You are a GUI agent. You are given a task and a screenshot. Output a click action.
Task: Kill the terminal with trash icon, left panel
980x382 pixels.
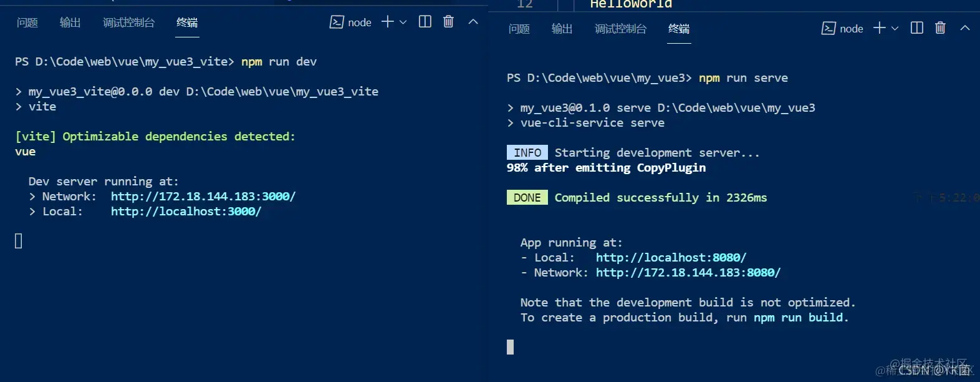pyautogui.click(x=448, y=22)
